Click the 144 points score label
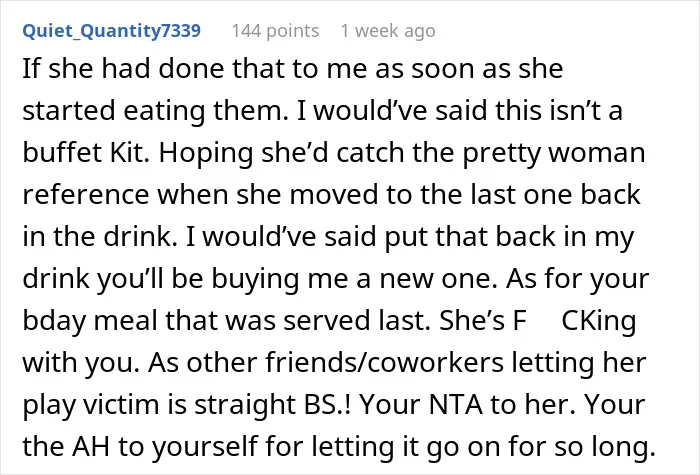This screenshot has height=475, width=700. tap(275, 31)
